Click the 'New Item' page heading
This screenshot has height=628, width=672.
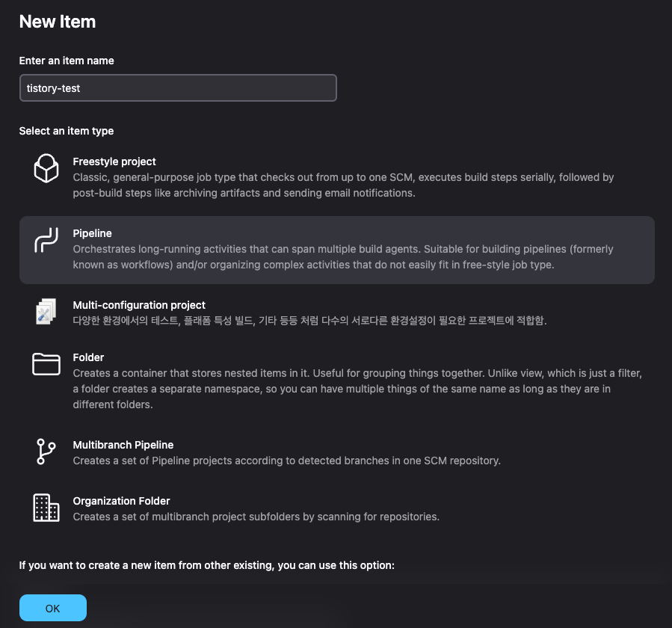click(58, 22)
